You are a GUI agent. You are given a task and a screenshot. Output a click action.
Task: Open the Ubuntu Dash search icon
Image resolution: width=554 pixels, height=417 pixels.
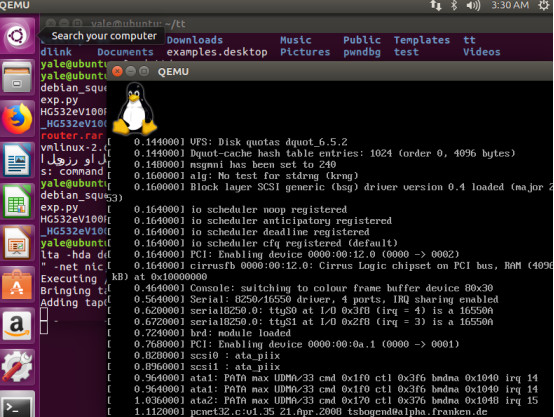point(17,35)
